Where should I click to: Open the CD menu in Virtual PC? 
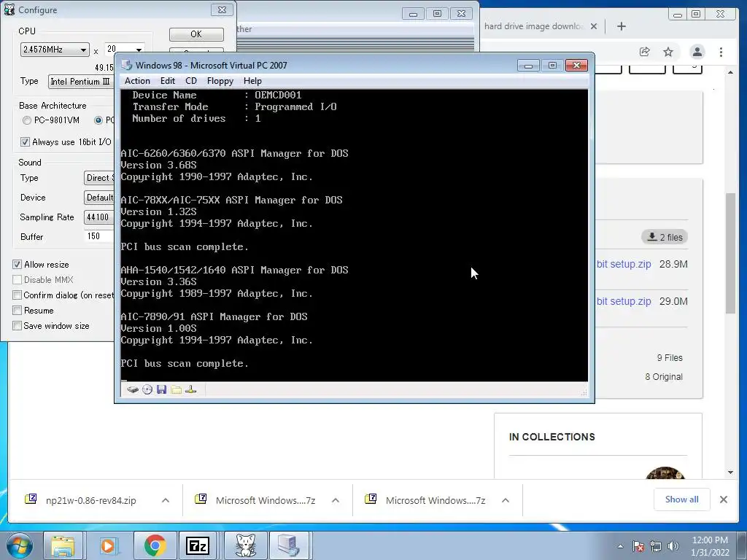191,81
